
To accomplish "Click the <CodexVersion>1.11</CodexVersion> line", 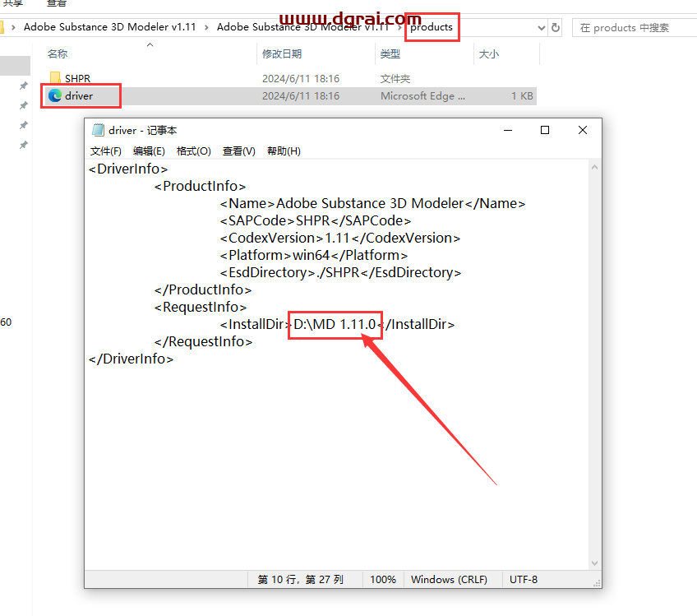I will [x=340, y=238].
